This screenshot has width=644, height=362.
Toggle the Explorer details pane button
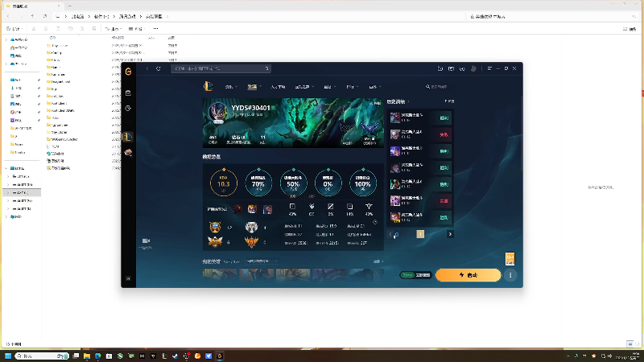630,29
